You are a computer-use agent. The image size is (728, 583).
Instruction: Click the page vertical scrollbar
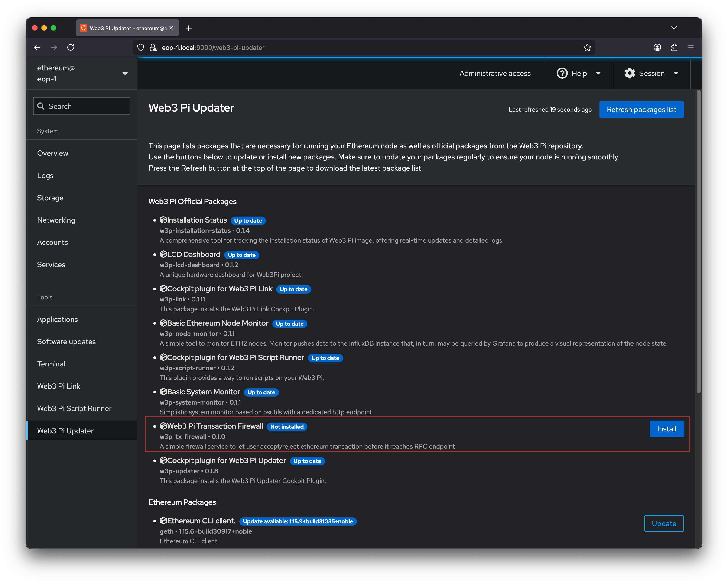699,241
